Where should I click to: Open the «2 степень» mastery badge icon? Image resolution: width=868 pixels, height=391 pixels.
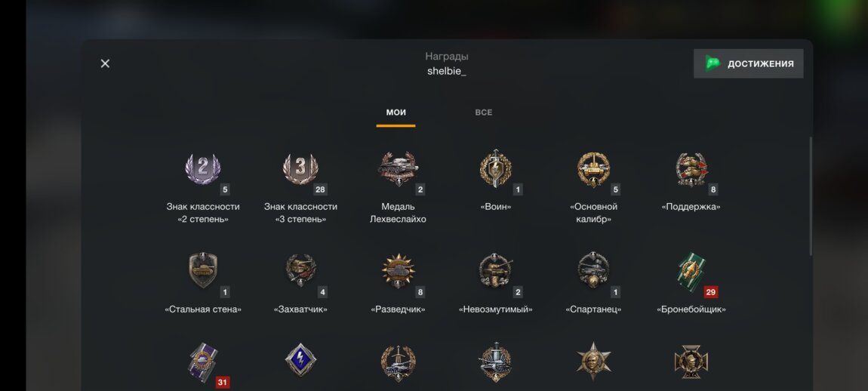(202, 169)
